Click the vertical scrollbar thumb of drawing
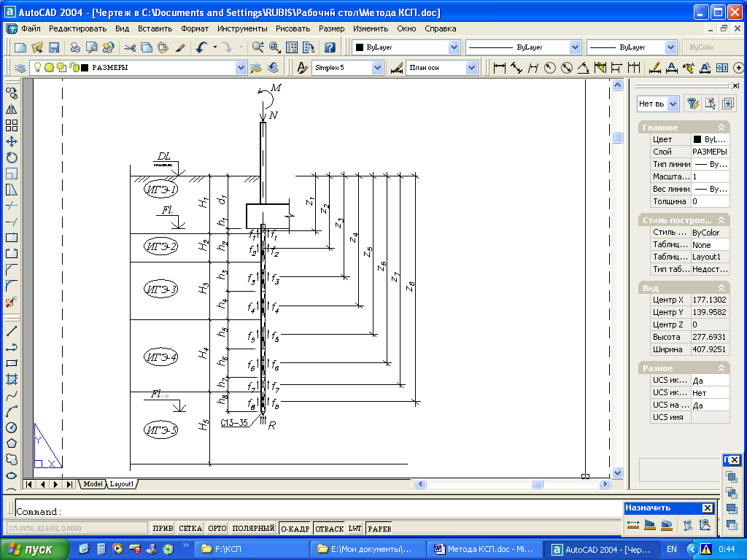This screenshot has height=560, width=747. (x=617, y=138)
